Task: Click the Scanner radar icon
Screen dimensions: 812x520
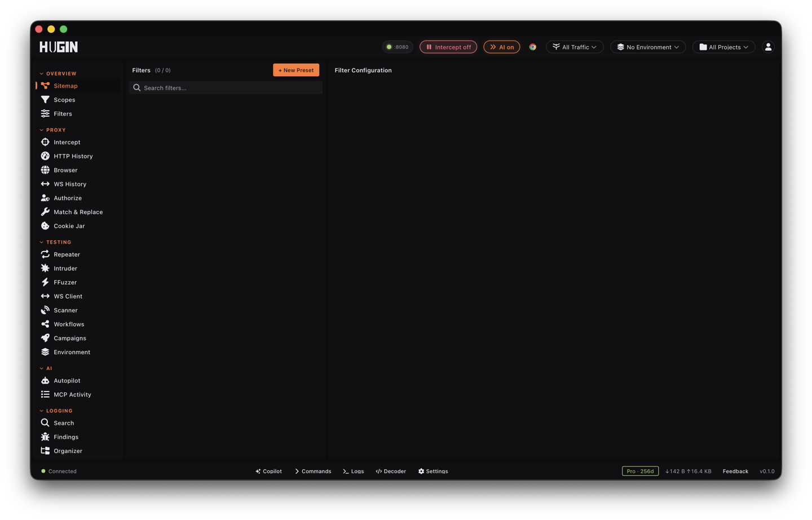Action: coord(45,310)
